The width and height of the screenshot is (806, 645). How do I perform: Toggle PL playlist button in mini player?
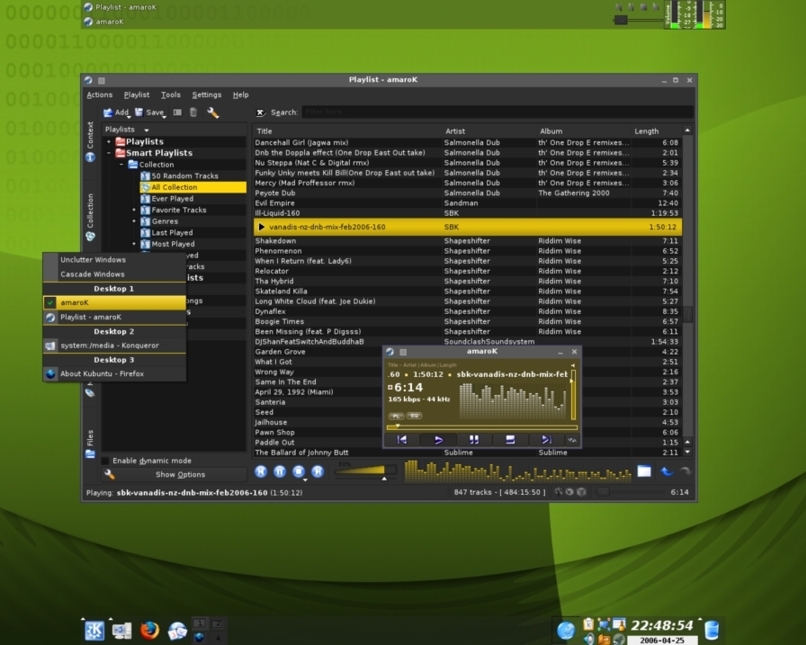[x=396, y=415]
